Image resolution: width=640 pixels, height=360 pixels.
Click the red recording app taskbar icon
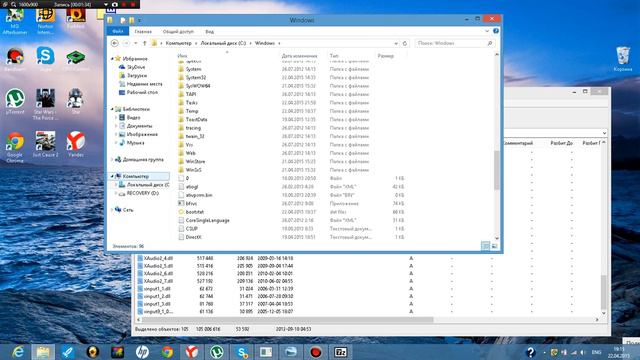pyautogui.click(x=316, y=352)
